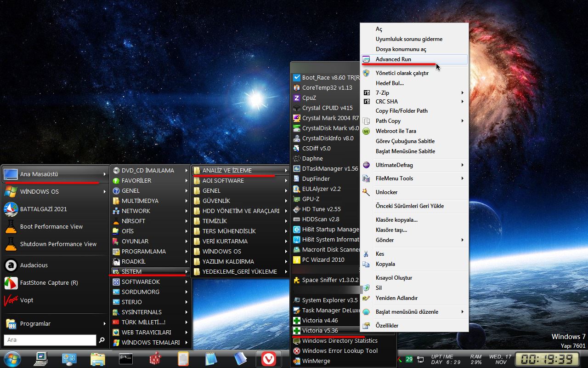This screenshot has width=588, height=368.
Task: Click the green 29 tray icon
Action: 409,359
